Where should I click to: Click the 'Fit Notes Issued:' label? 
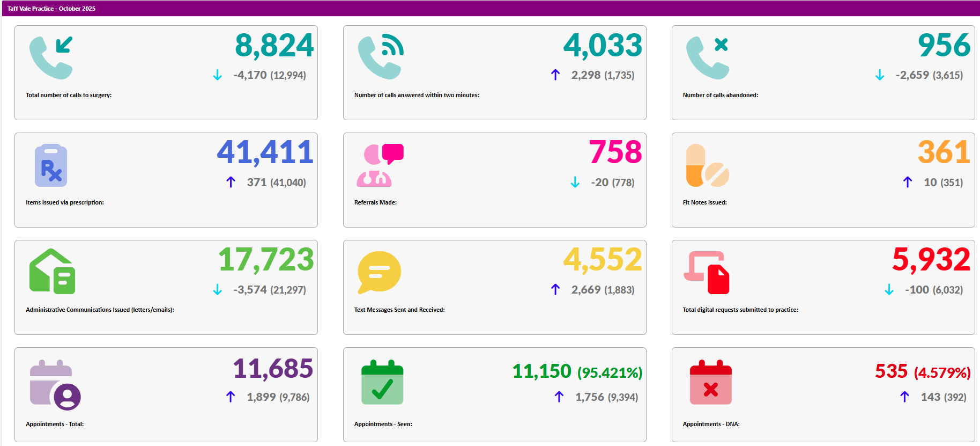coord(704,202)
